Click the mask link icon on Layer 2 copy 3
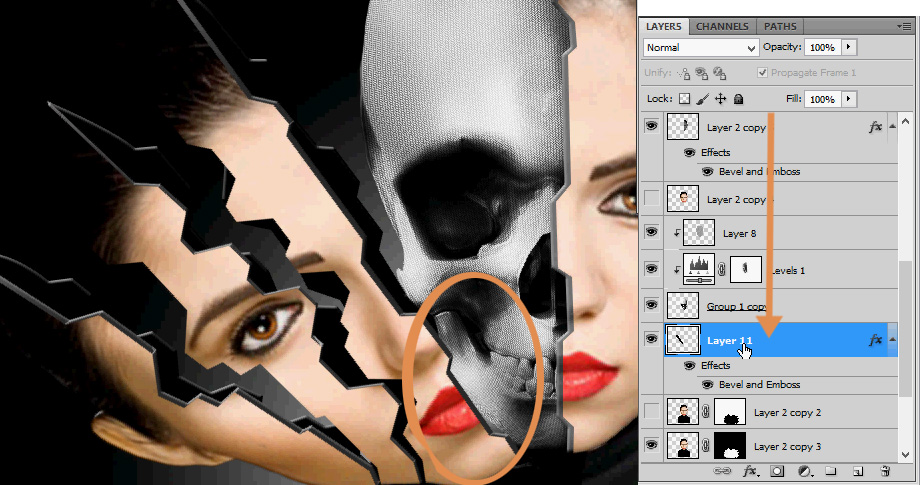Image resolution: width=920 pixels, height=485 pixels. [706, 446]
